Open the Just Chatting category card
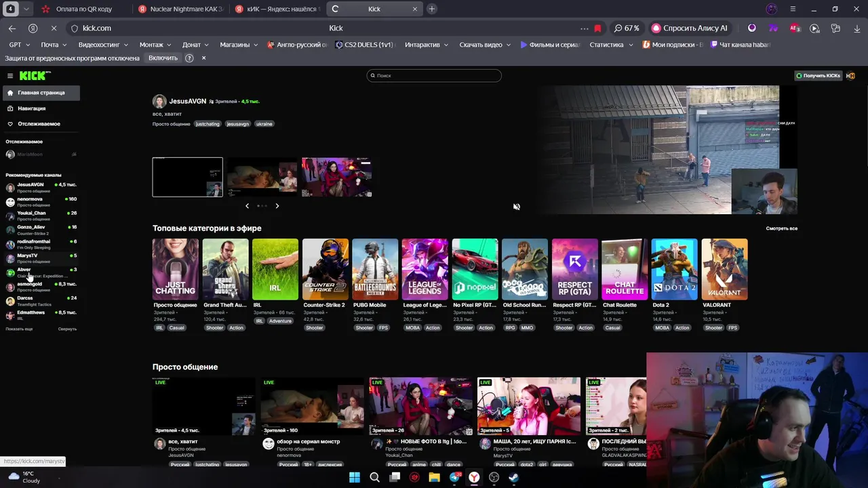The height and width of the screenshot is (488, 868). point(175,269)
